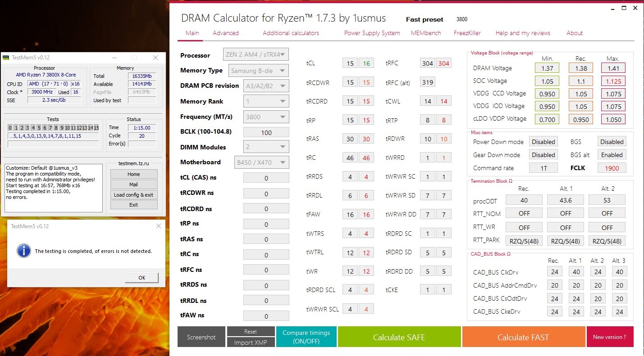Expand the DRAM PCB revision dropdown
Viewport: 644px width, 356px height.
pos(266,86)
